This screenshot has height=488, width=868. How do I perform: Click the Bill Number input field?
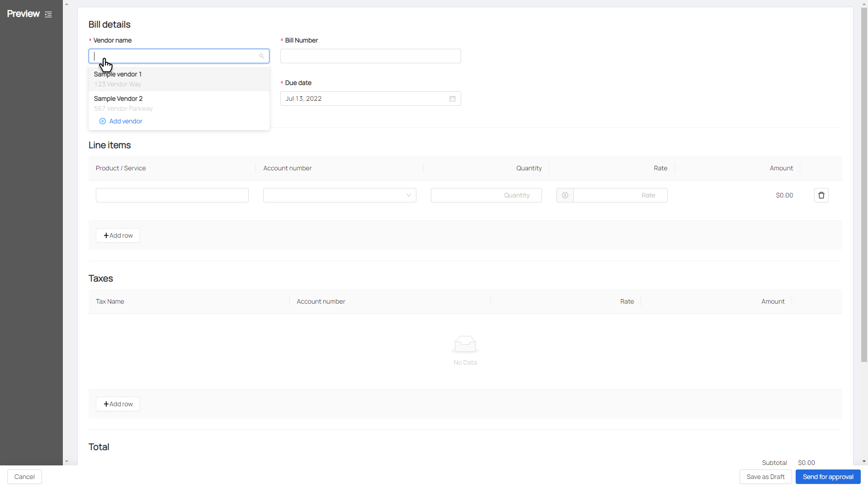tap(370, 56)
